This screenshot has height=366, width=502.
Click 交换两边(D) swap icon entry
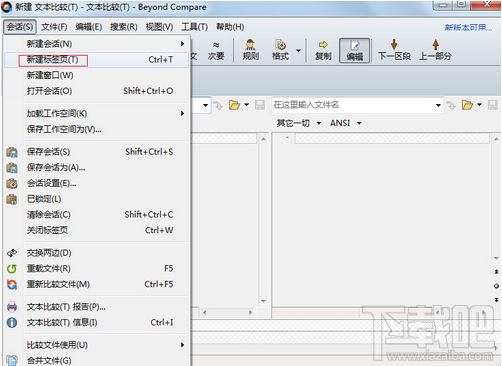click(97, 253)
